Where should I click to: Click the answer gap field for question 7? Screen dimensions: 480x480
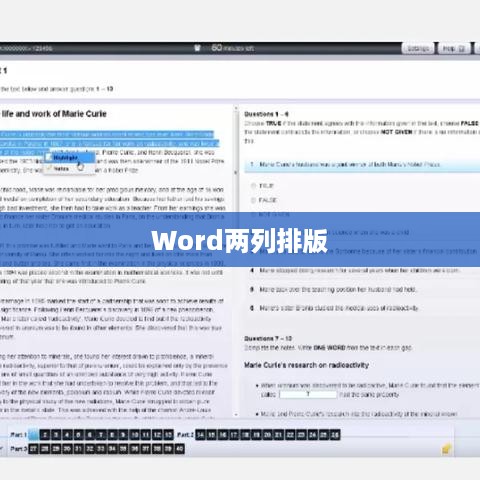308,394
